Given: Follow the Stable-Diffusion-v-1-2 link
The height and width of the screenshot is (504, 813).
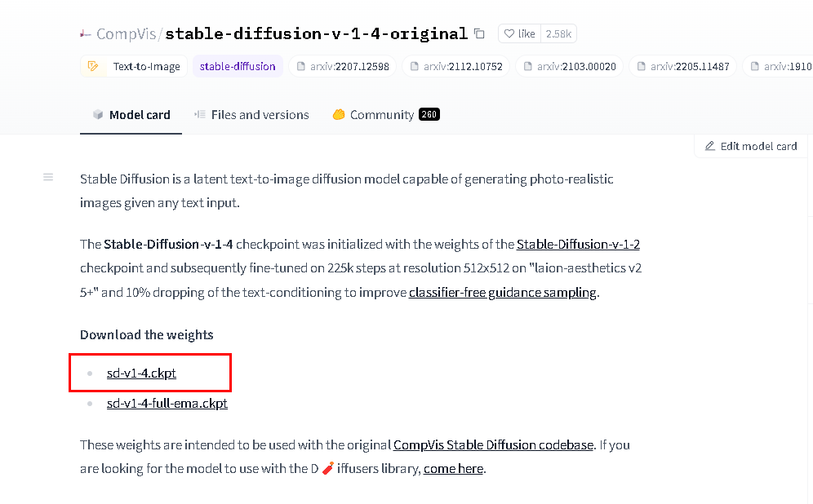Looking at the screenshot, I should [578, 244].
